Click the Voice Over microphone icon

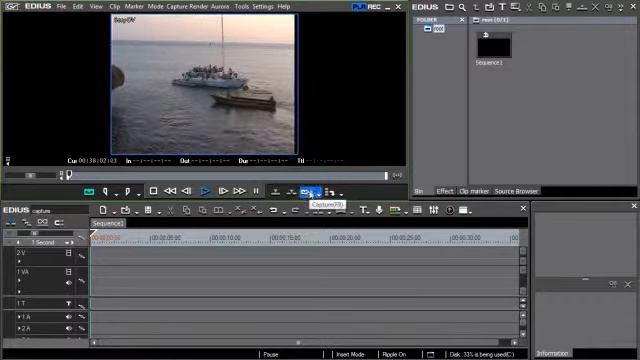pyautogui.click(x=379, y=210)
